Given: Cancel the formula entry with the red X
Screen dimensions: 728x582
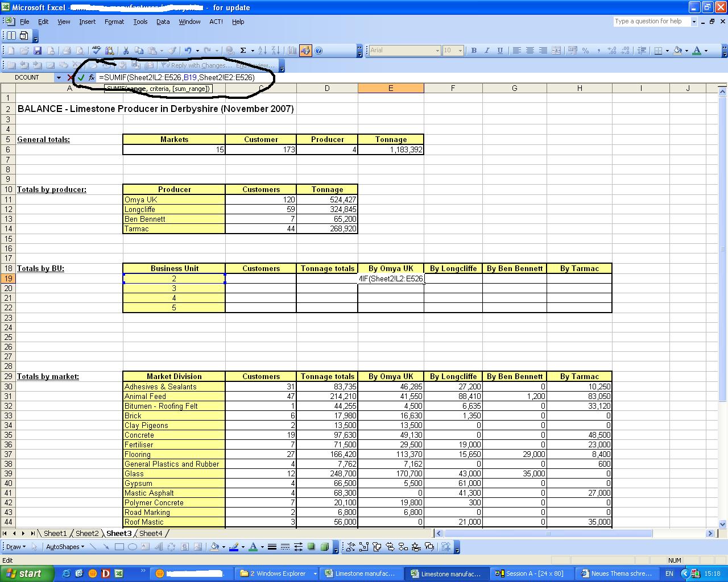Looking at the screenshot, I should pyautogui.click(x=71, y=77).
